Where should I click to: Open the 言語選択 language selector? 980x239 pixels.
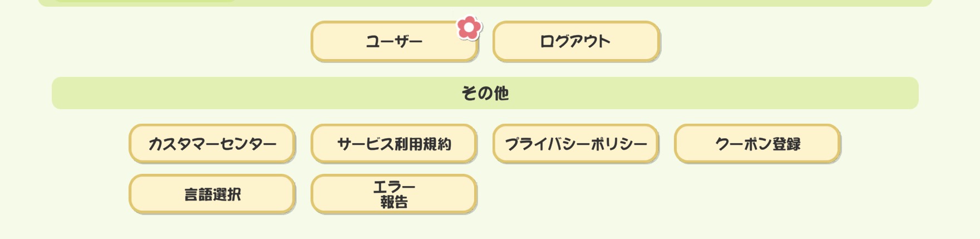click(x=212, y=194)
